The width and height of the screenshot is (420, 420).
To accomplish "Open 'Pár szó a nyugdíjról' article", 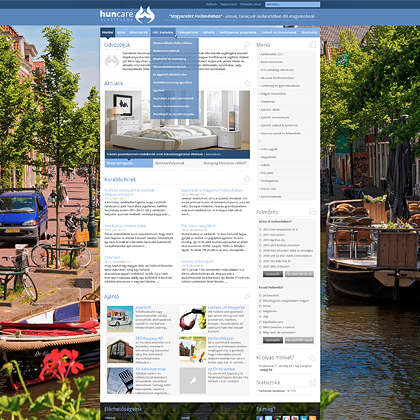I will [x=198, y=226].
